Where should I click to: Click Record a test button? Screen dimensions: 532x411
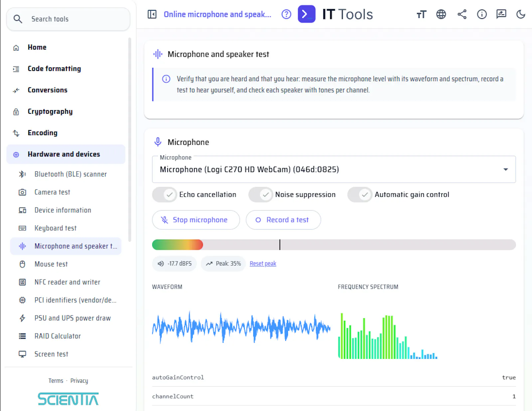pyautogui.click(x=283, y=220)
